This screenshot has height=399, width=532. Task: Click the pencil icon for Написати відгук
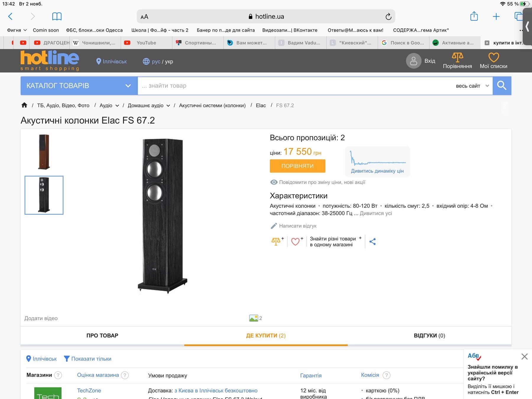274,226
